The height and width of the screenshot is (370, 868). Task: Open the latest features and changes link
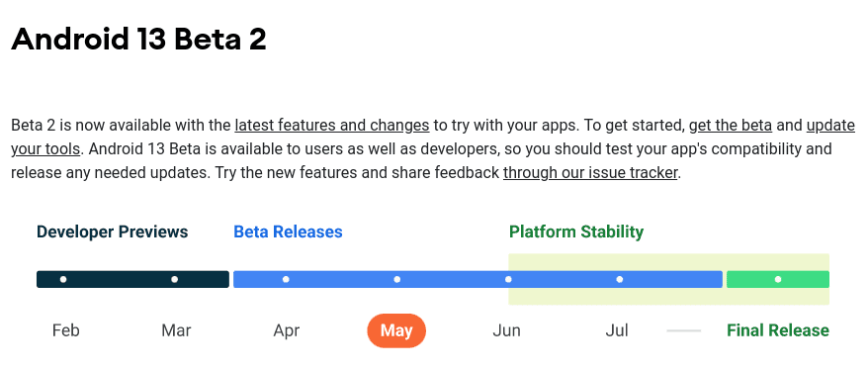point(332,126)
